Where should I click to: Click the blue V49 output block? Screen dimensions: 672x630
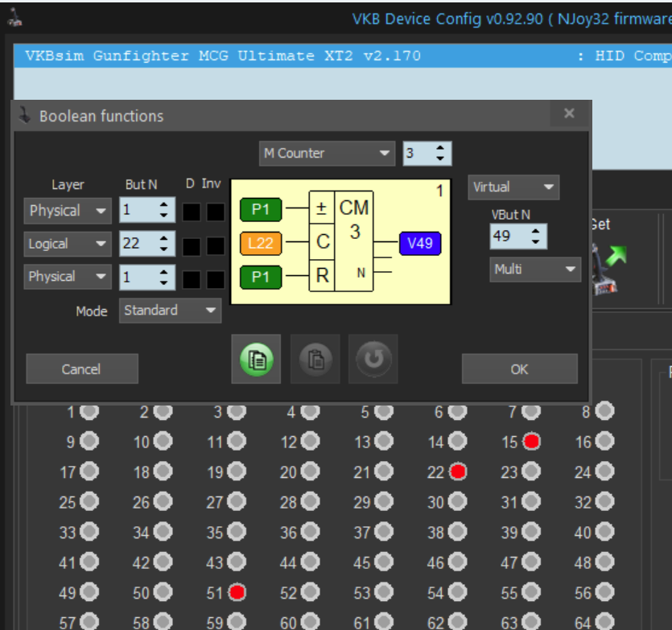[x=420, y=243]
